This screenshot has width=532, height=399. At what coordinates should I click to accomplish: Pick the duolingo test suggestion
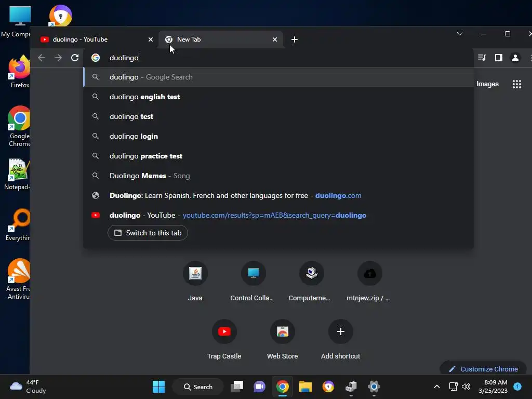tap(278, 116)
